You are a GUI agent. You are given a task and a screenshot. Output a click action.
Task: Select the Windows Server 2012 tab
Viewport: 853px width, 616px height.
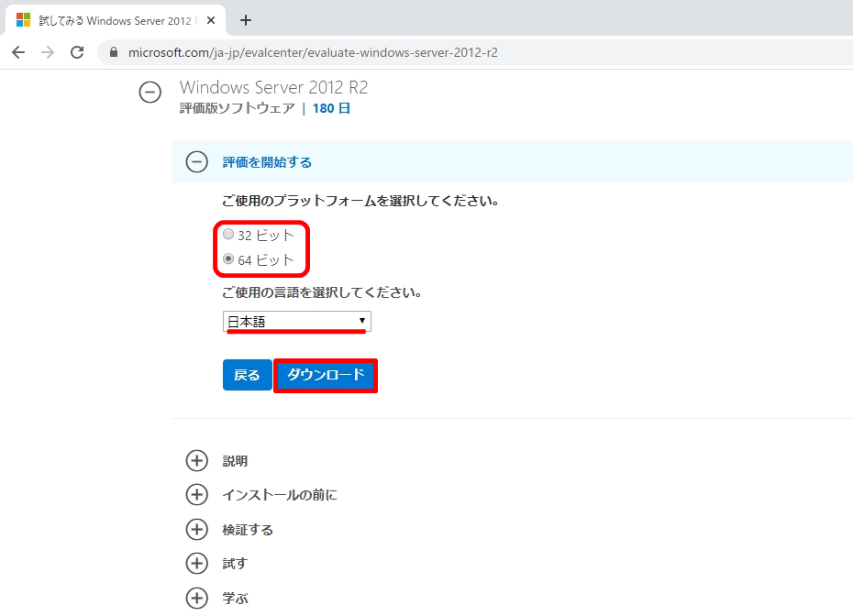(x=116, y=21)
